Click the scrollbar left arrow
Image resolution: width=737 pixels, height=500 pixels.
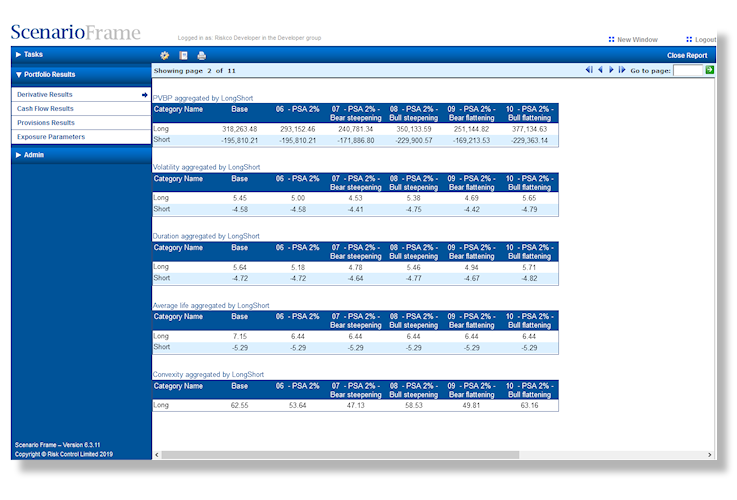(x=157, y=455)
